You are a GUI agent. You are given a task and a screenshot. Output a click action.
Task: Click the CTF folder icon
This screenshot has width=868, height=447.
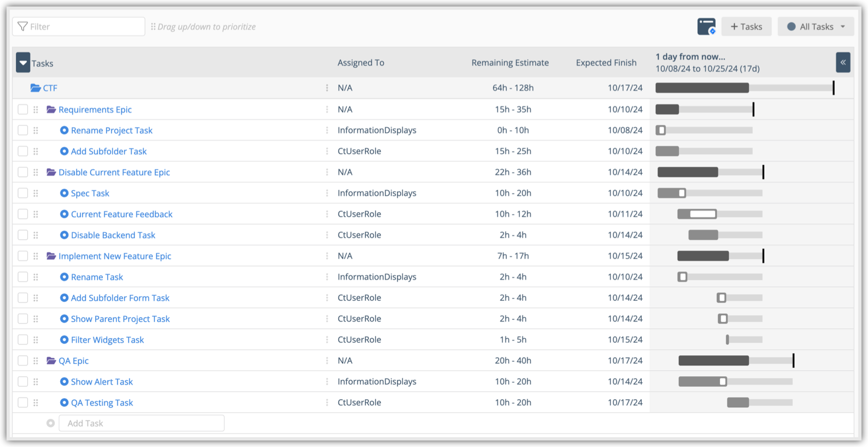(x=35, y=88)
